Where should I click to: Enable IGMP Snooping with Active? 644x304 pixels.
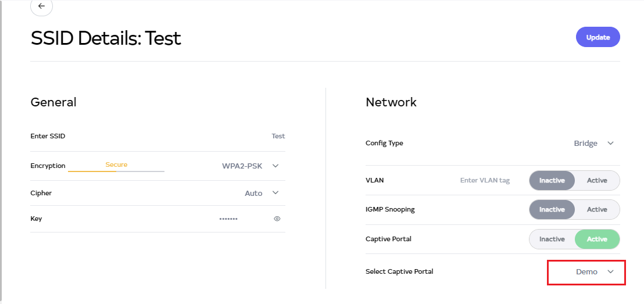pos(597,209)
